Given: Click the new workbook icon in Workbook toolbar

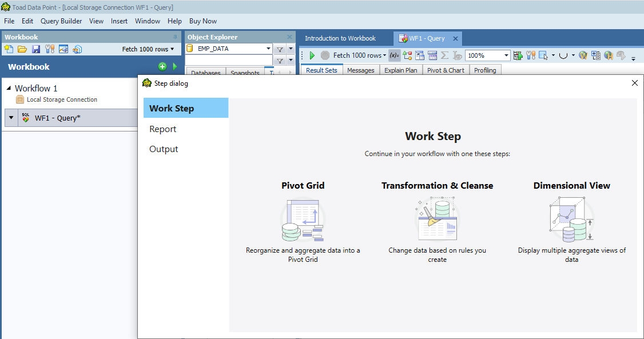Looking at the screenshot, I should coord(9,49).
